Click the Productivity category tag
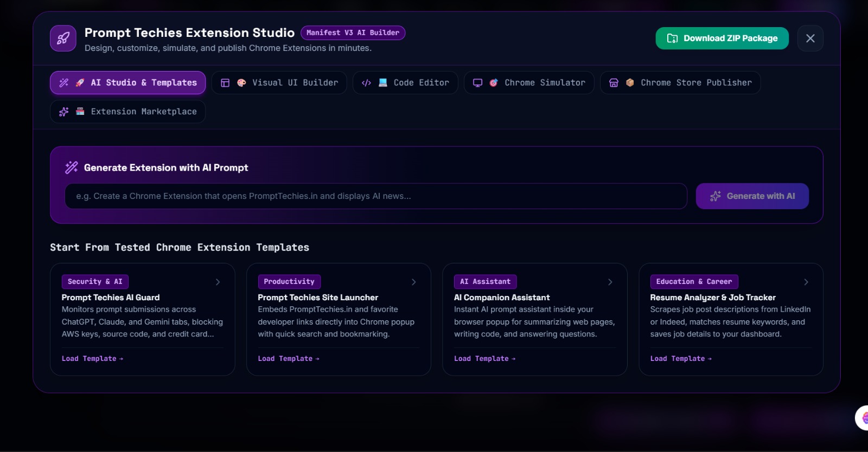 (289, 282)
